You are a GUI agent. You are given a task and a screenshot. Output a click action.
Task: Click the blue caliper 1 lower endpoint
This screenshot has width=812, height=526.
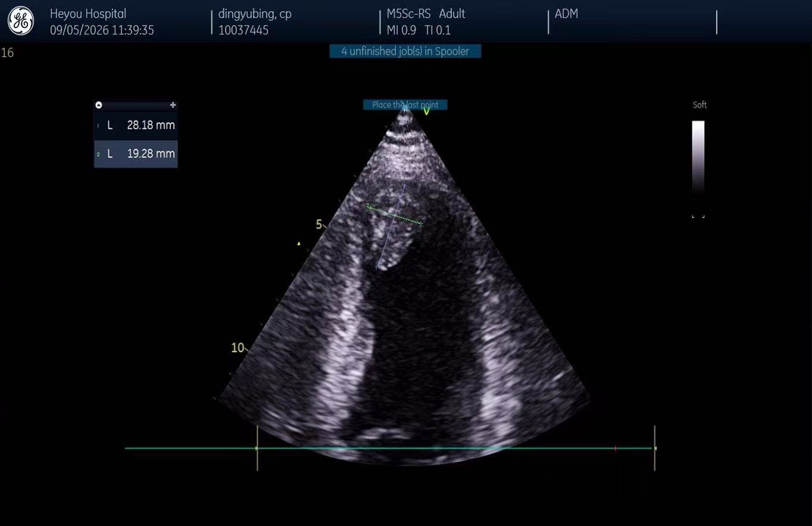377,267
